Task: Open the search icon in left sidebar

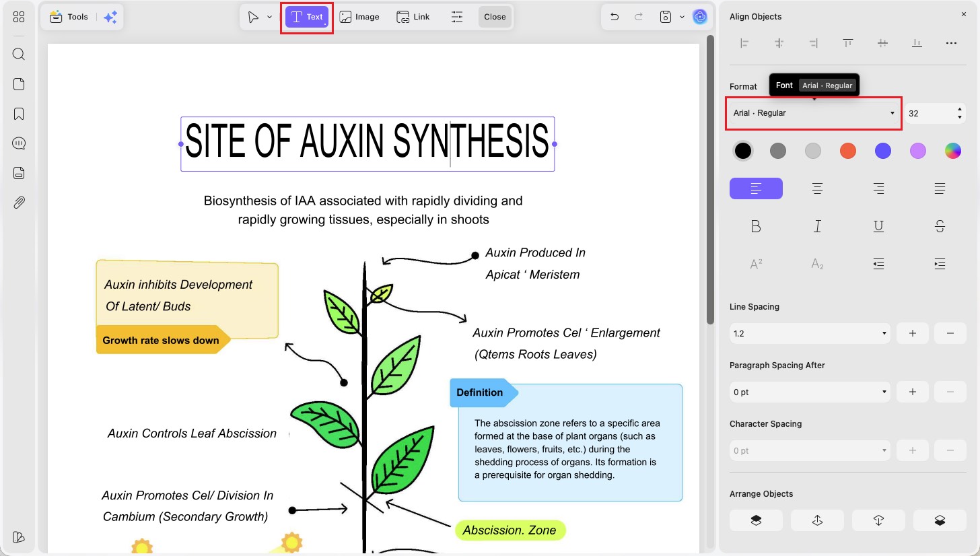Action: pos(19,54)
